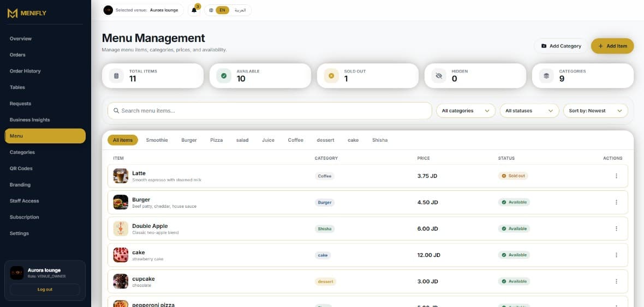Image resolution: width=644 pixels, height=307 pixels.
Task: Click the dessert tag on cupcake row
Action: coord(325,281)
